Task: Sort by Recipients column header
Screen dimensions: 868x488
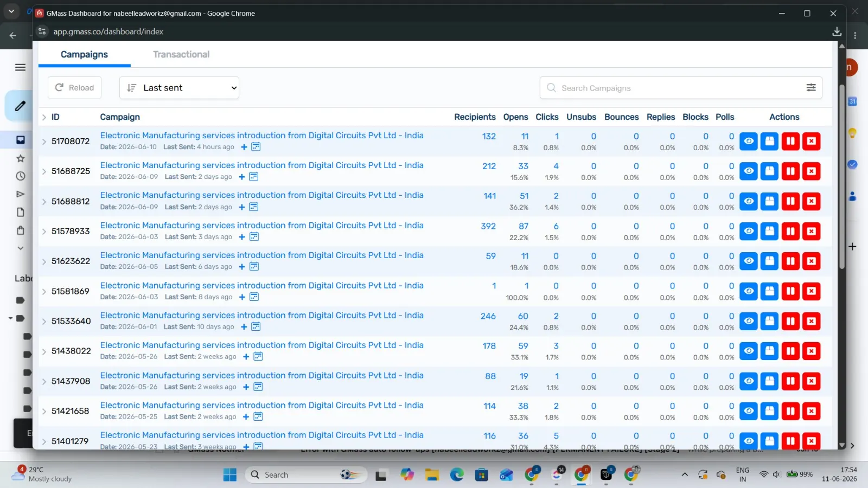Action: click(475, 117)
